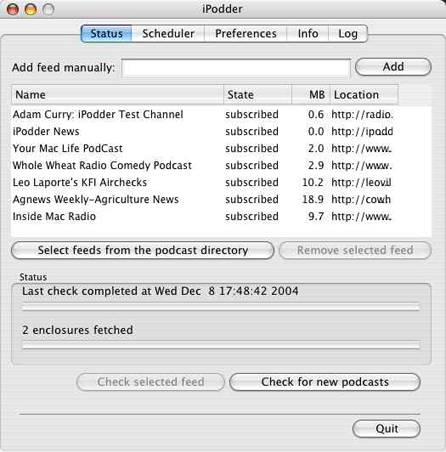Click the Location column header
Viewport: 446px width, 452px height.
coord(364,95)
